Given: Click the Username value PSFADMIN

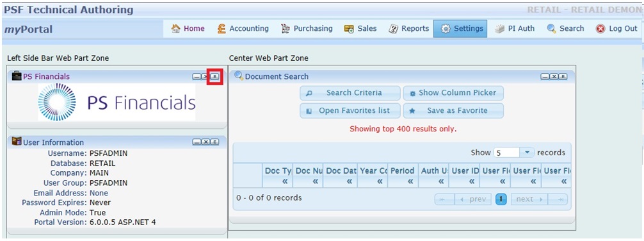Looking at the screenshot, I should click(x=108, y=153).
